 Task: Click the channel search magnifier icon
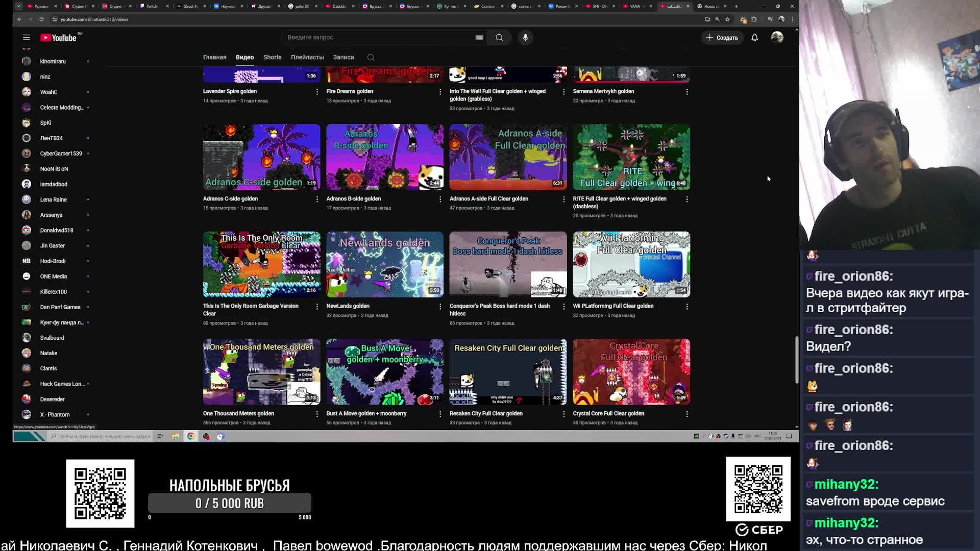point(371,58)
